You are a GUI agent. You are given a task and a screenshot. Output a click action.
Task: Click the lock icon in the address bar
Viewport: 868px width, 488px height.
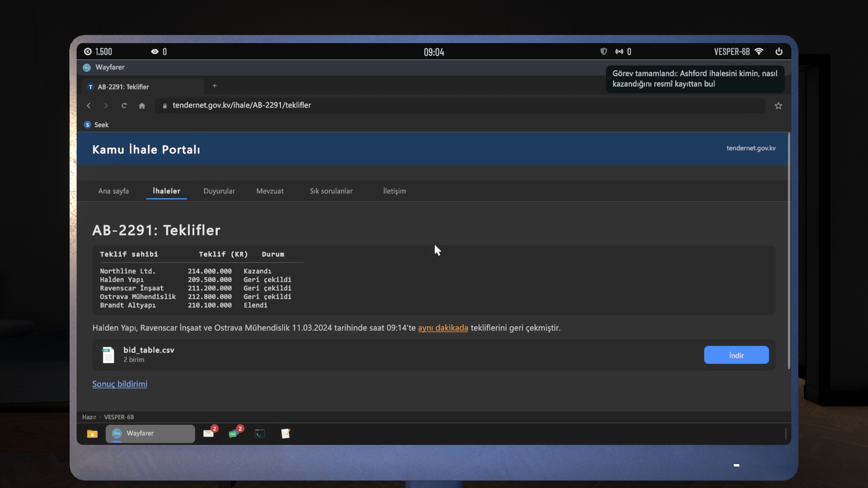pos(165,106)
